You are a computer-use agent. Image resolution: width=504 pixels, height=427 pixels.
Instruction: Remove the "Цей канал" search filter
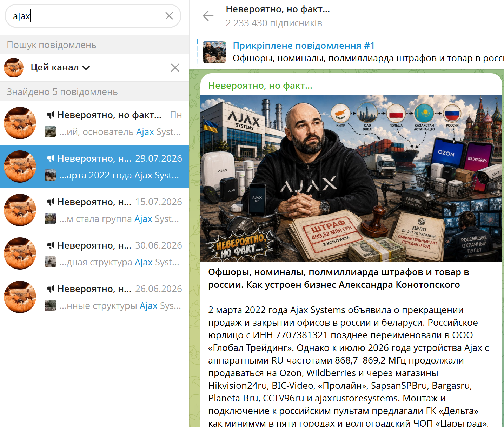[175, 68]
